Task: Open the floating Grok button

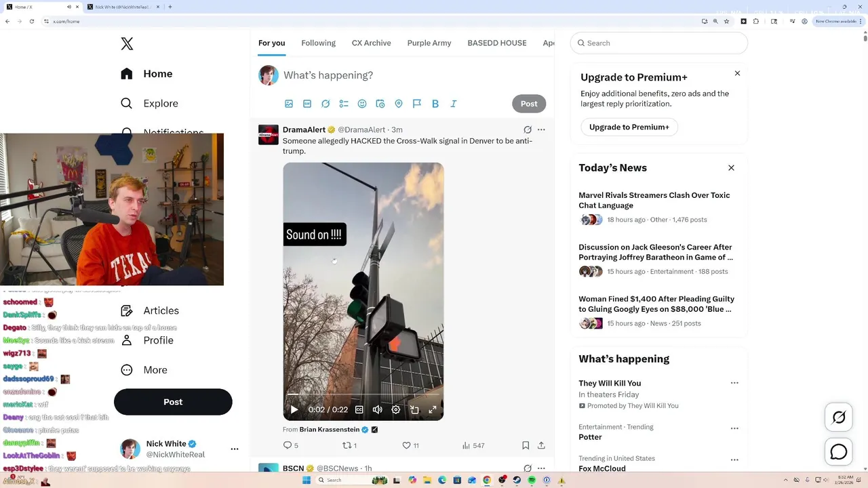Action: pos(839,418)
